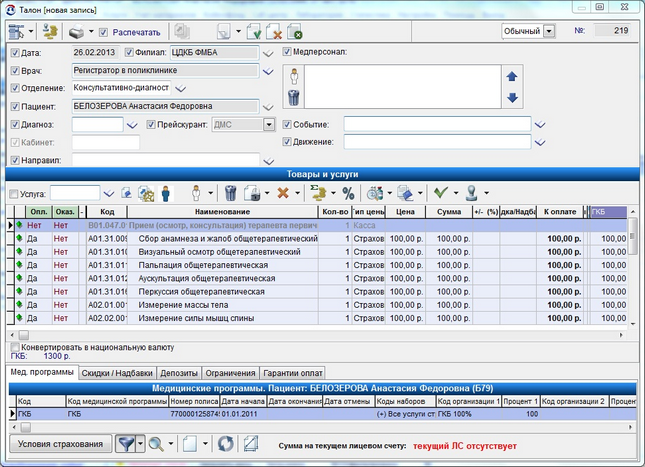Click the Услуга code input field

(x=75, y=193)
